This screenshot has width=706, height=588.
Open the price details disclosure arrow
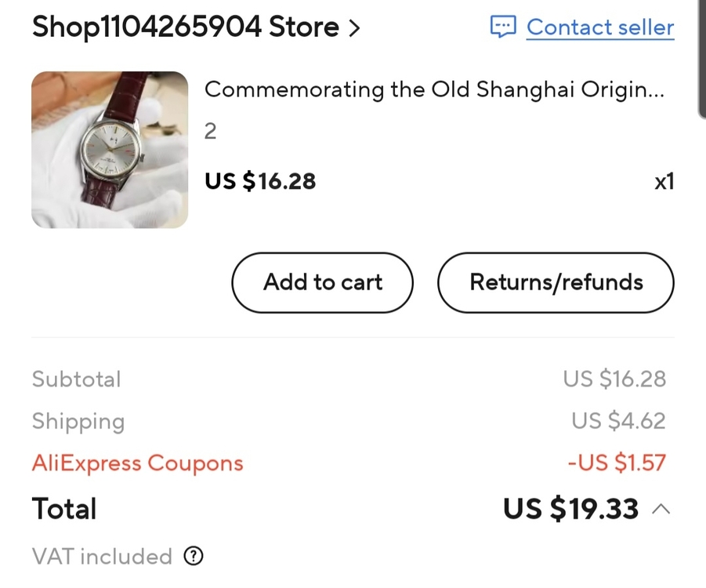click(x=661, y=510)
